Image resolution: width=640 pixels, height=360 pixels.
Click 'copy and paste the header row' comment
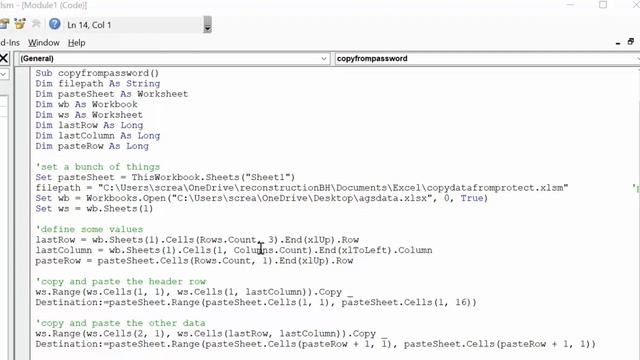pyautogui.click(x=121, y=281)
